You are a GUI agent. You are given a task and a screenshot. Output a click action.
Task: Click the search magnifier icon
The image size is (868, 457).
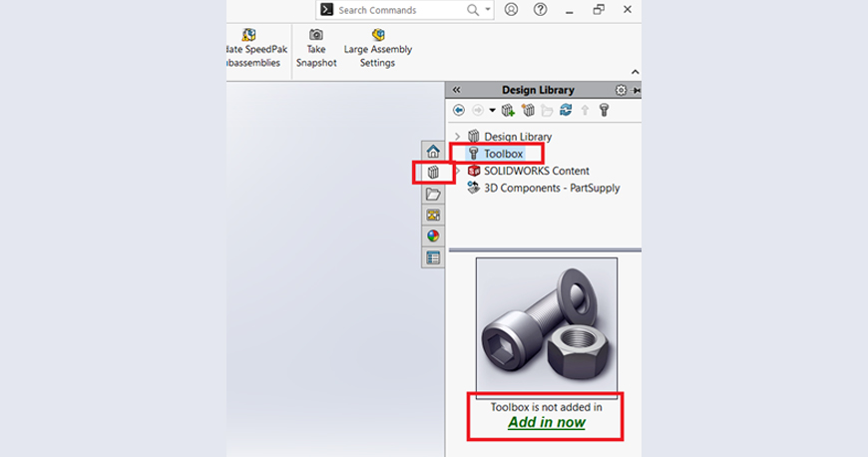[x=472, y=10]
